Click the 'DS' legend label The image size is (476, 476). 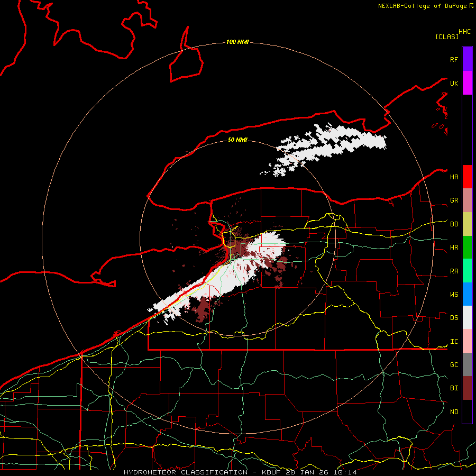pos(454,318)
